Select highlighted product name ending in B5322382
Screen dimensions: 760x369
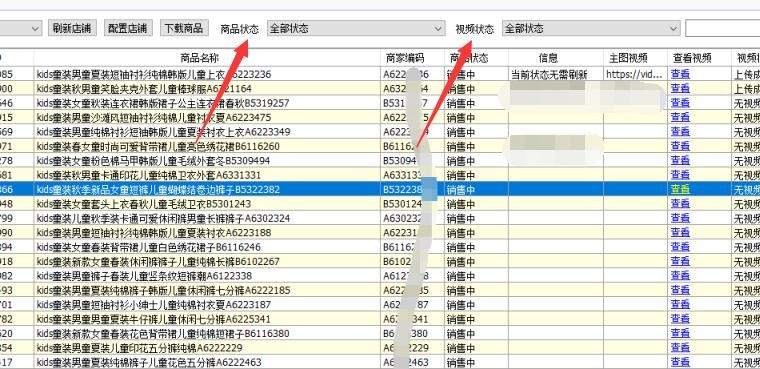point(158,189)
